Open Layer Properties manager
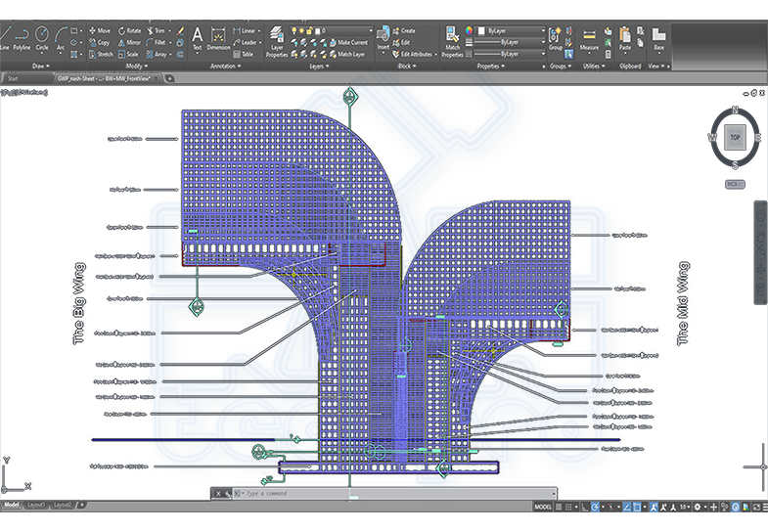The height and width of the screenshot is (532, 768). click(277, 43)
